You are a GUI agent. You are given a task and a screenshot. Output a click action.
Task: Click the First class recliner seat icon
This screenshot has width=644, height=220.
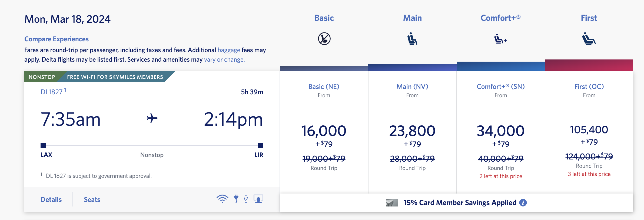point(589,39)
